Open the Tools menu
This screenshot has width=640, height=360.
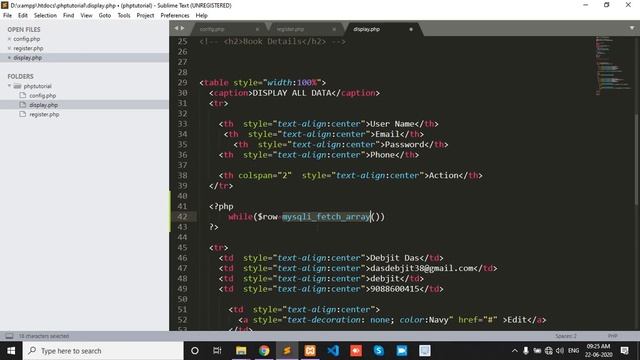[x=124, y=16]
